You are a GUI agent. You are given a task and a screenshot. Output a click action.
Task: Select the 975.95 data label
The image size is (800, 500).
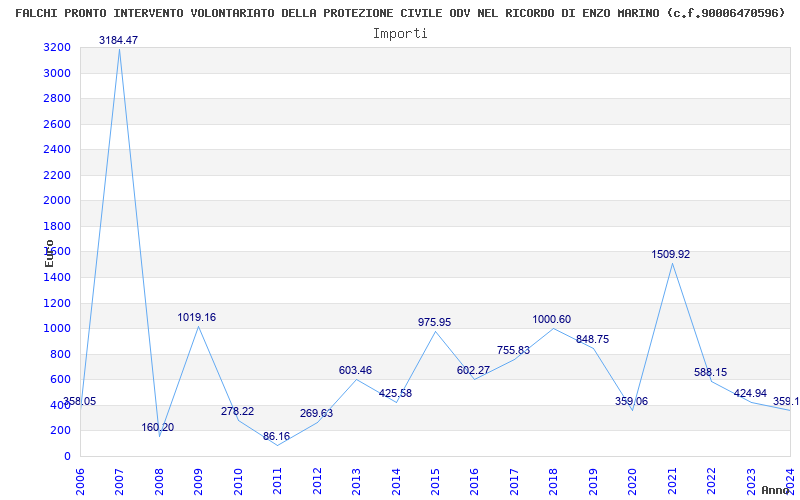434,322
